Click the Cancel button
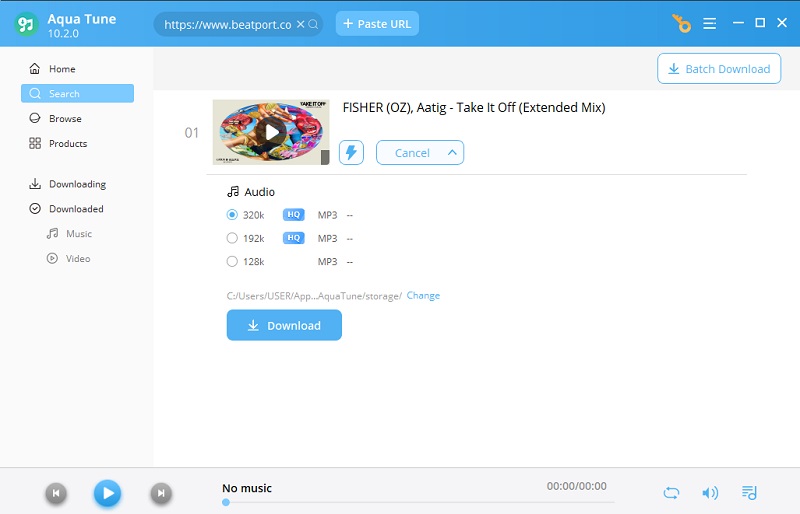Viewport: 800px width, 514px height. [412, 153]
